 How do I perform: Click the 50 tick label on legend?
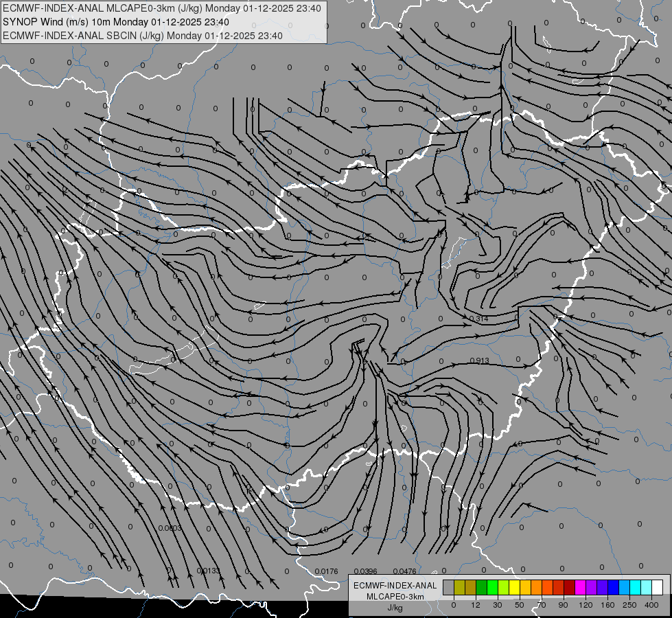tap(520, 605)
